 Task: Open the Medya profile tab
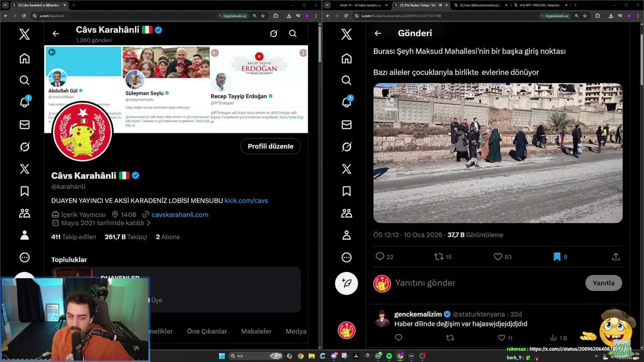(296, 331)
